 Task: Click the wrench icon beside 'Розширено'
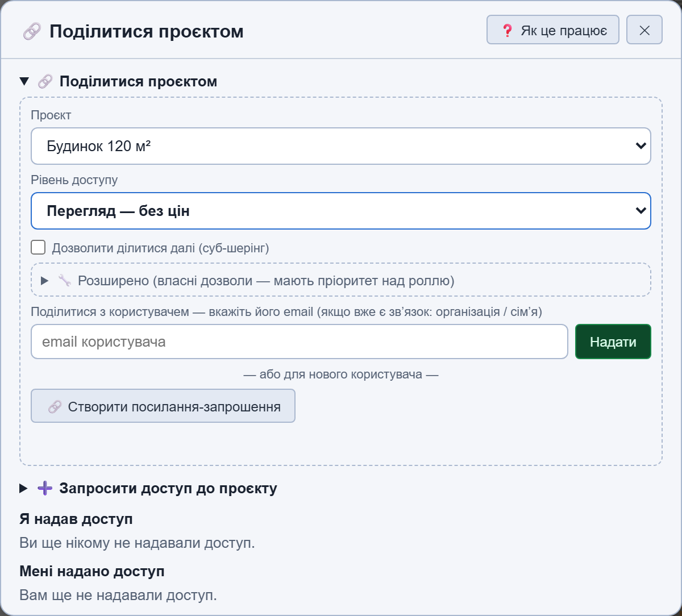click(65, 280)
